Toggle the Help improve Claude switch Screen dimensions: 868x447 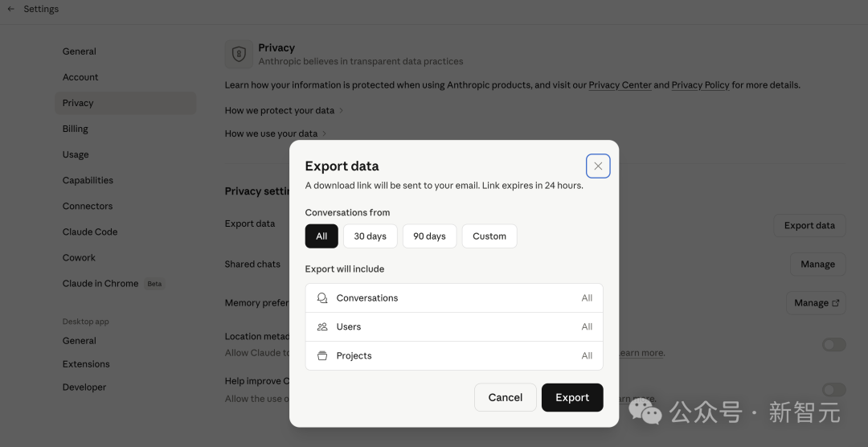pyautogui.click(x=833, y=390)
